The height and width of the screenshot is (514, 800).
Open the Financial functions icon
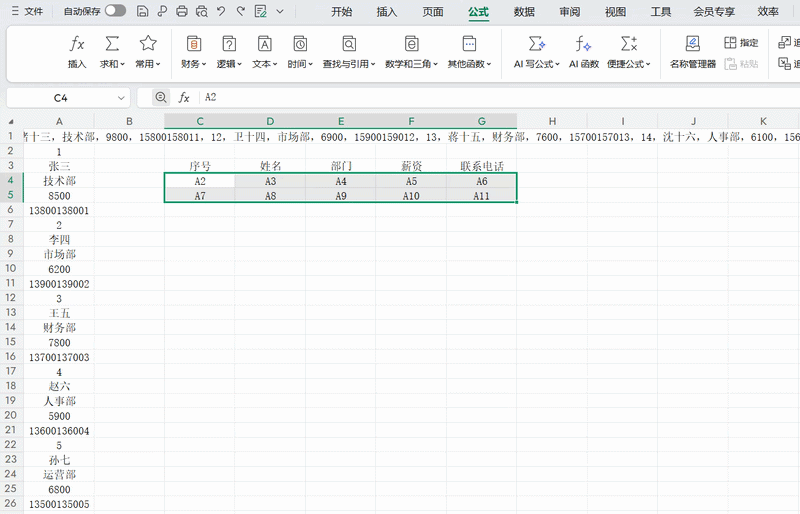click(x=194, y=45)
